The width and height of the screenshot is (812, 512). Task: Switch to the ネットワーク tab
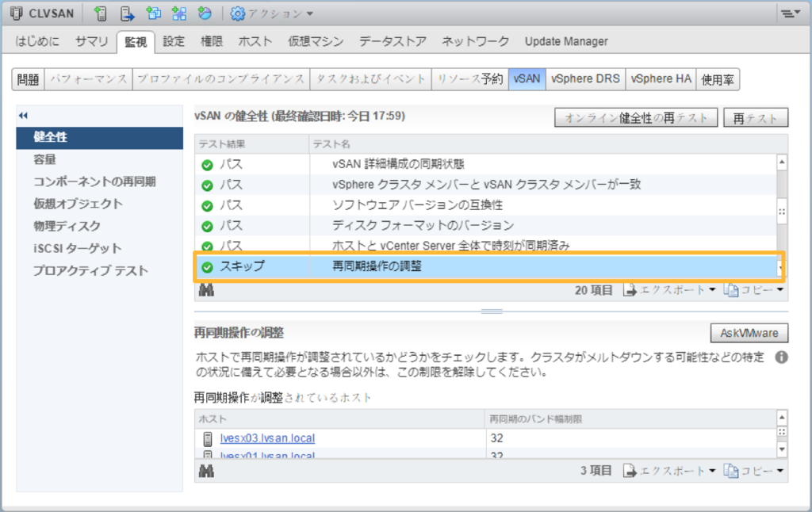(x=475, y=41)
